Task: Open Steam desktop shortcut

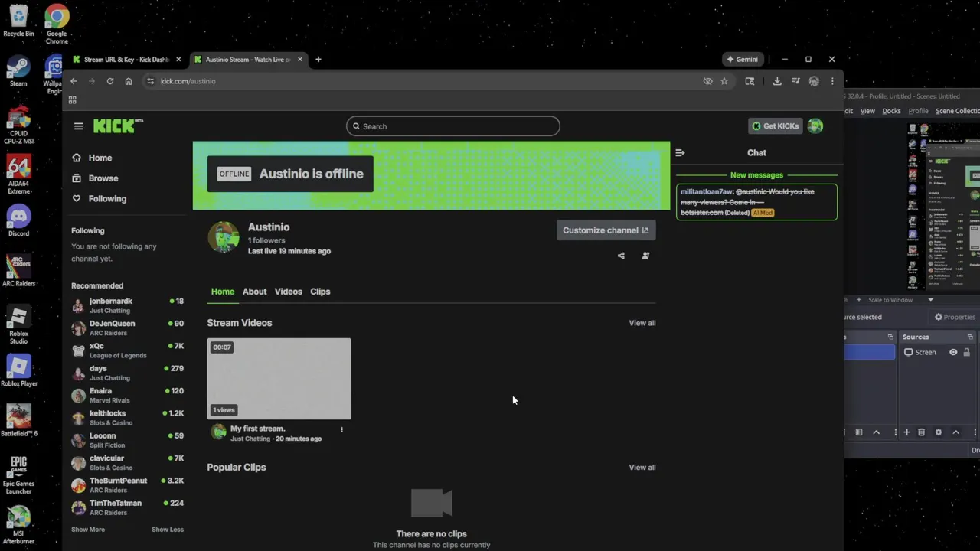Action: [18, 71]
